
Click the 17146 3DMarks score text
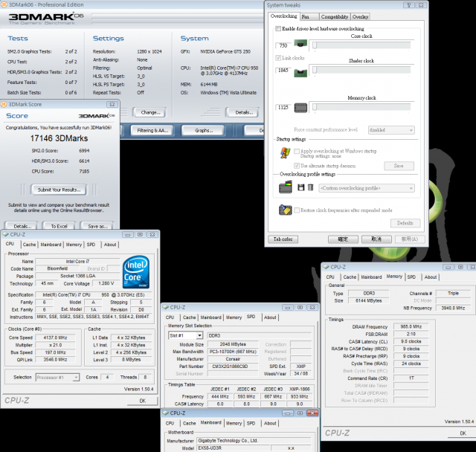pyautogui.click(x=59, y=138)
